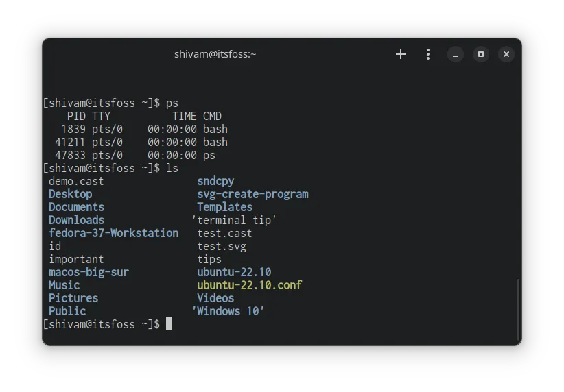Click the 'Windows 10' directory entry
The image size is (564, 392).
click(x=228, y=311)
